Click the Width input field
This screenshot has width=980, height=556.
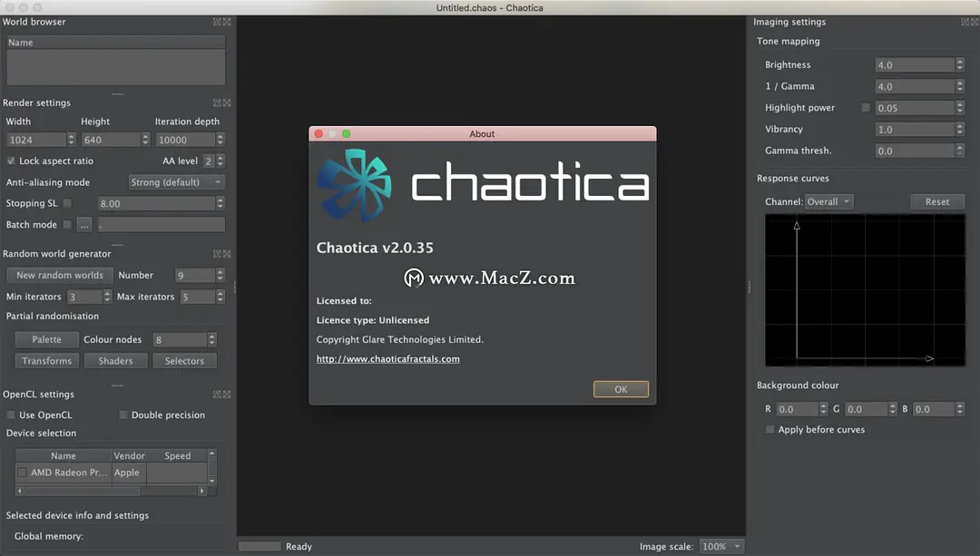(37, 140)
